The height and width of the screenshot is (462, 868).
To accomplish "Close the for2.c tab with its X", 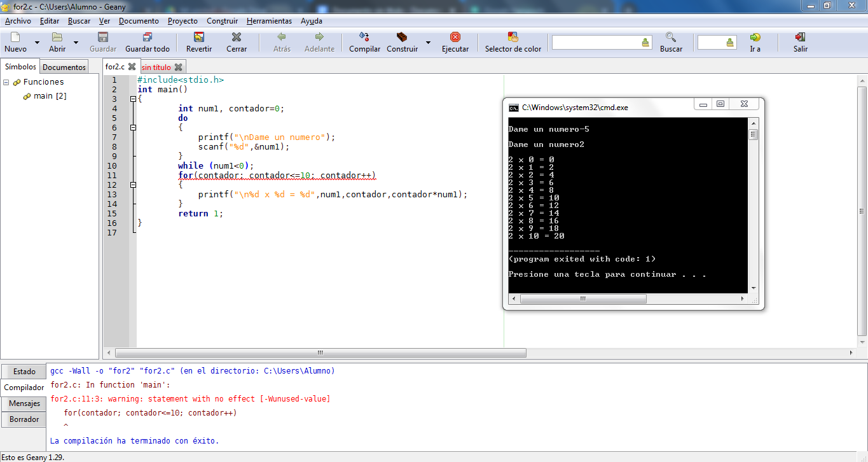I will click(132, 66).
